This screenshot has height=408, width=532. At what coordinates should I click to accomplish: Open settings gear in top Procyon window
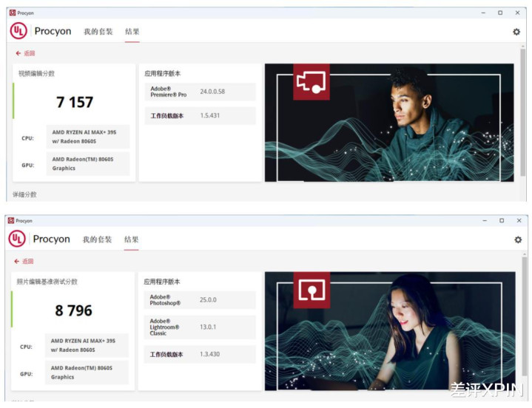coord(516,32)
